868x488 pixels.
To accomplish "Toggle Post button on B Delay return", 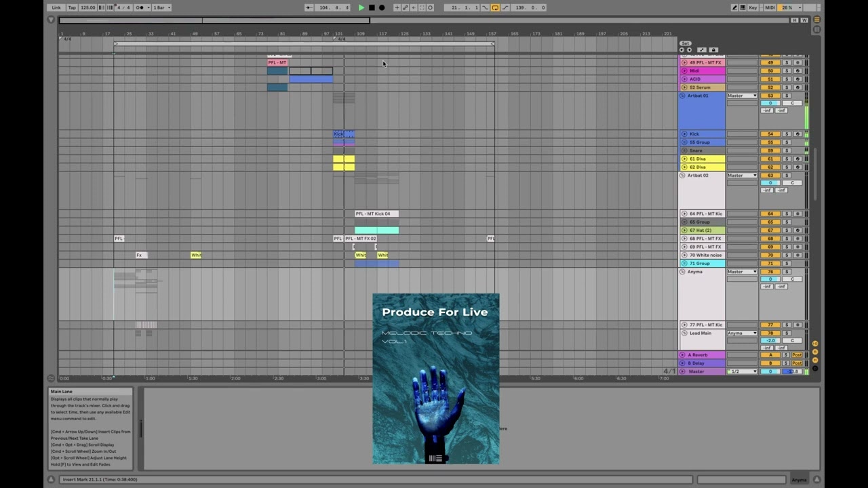I will coord(797,363).
